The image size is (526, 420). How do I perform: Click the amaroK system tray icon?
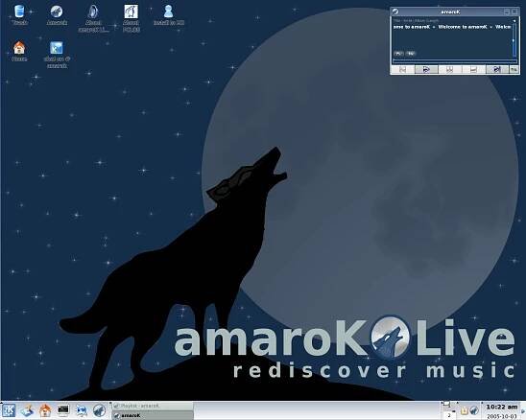tap(473, 410)
